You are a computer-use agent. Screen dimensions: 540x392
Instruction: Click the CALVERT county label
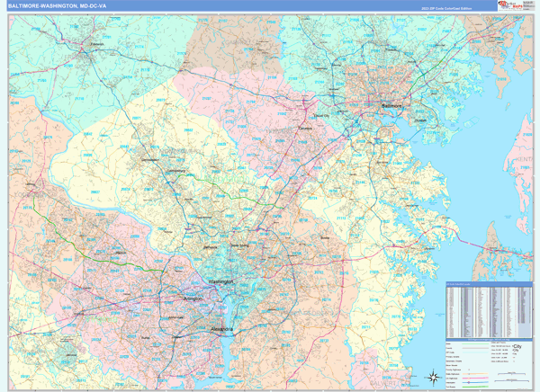click(x=383, y=383)
